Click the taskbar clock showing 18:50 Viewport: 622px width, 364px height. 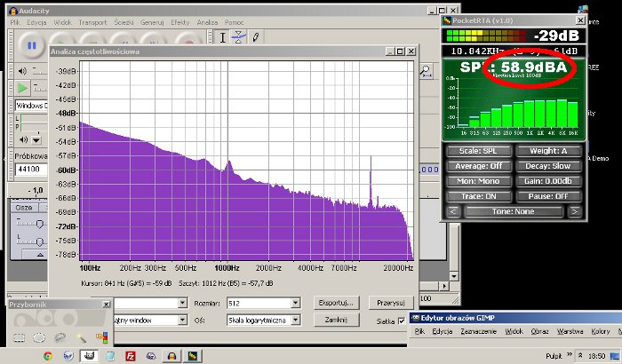596,356
